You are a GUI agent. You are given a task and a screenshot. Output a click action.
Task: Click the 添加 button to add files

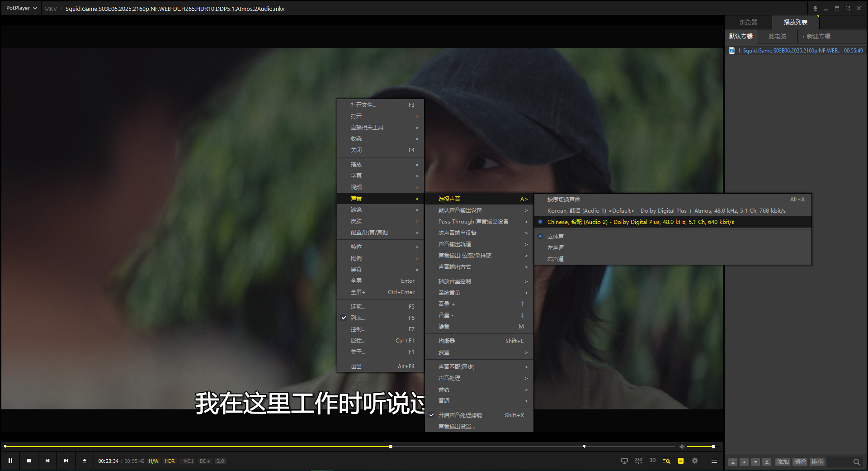click(x=783, y=461)
